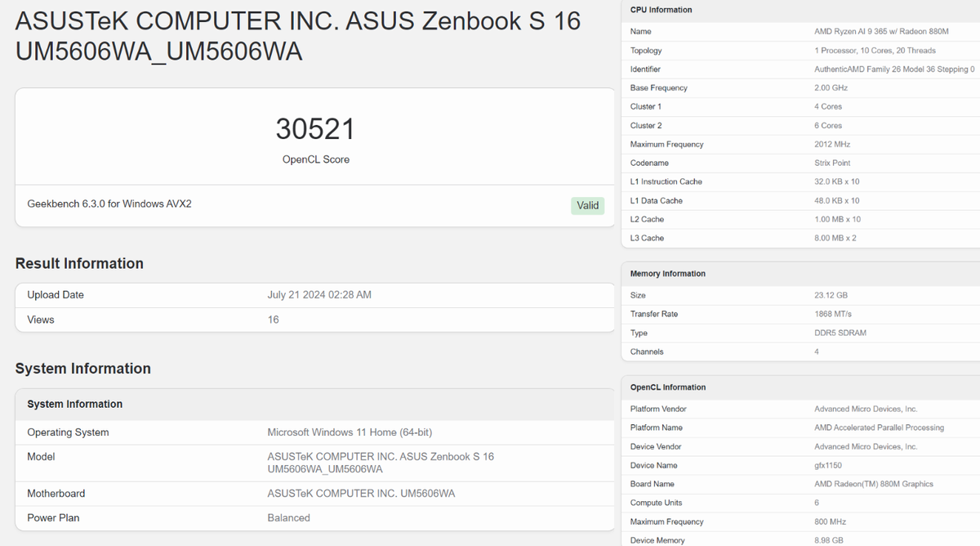This screenshot has height=546, width=980.
Task: Click the Model value ASUS Zenbook S 16
Action: (381, 463)
